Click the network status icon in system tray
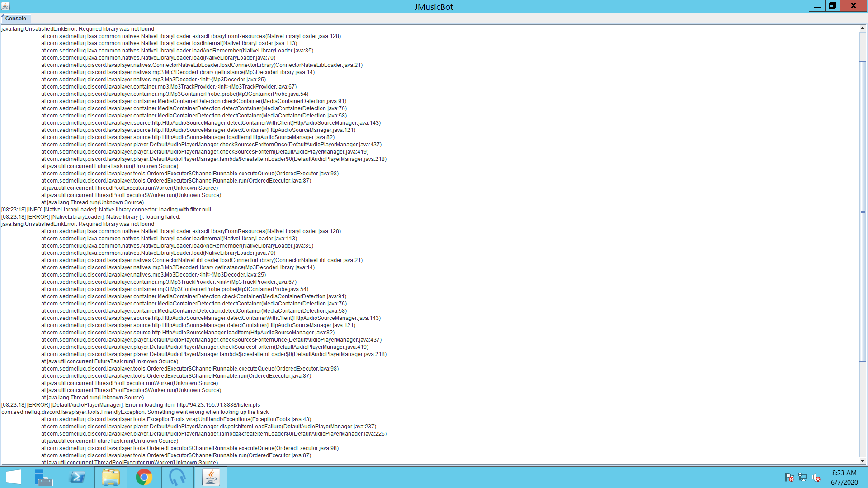 tap(803, 477)
